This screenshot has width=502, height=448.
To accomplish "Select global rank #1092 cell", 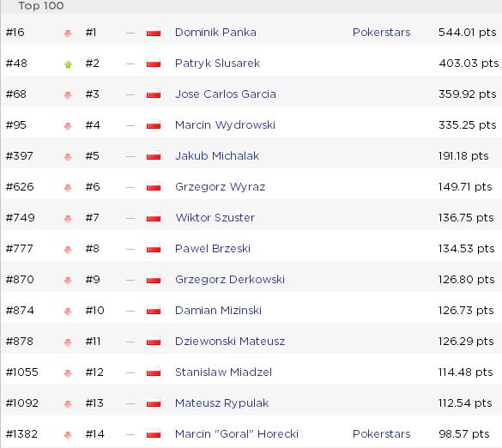I will click(22, 403).
